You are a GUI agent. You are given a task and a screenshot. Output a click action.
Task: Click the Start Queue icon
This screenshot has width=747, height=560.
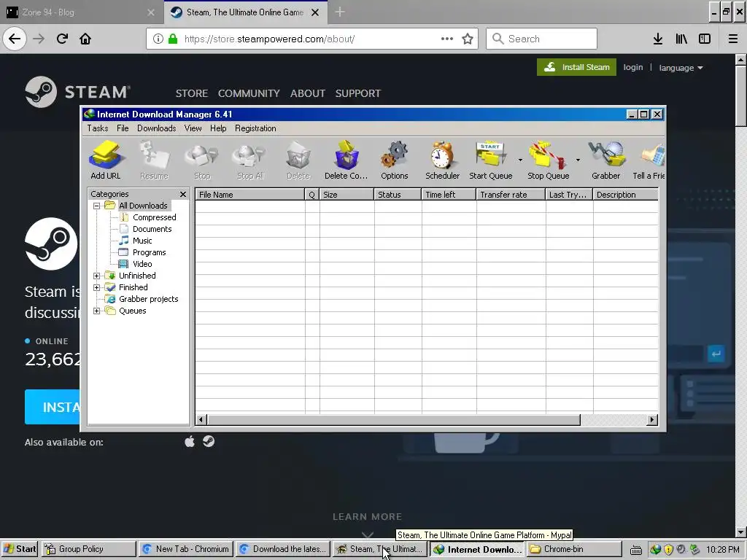coord(491,160)
